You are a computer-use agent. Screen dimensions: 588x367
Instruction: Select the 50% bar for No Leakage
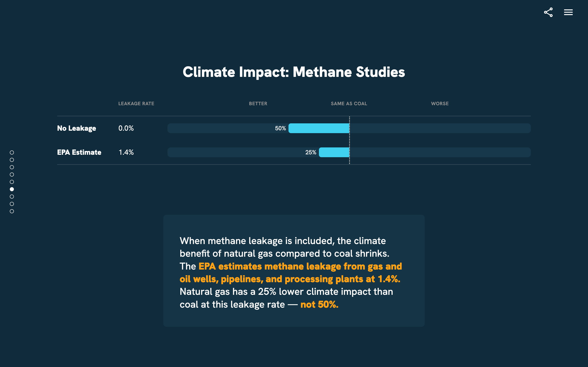coord(319,128)
